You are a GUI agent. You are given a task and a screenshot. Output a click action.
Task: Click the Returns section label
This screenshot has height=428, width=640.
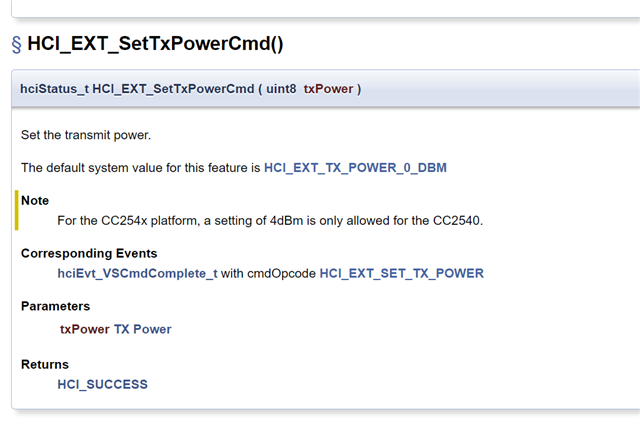[45, 364]
